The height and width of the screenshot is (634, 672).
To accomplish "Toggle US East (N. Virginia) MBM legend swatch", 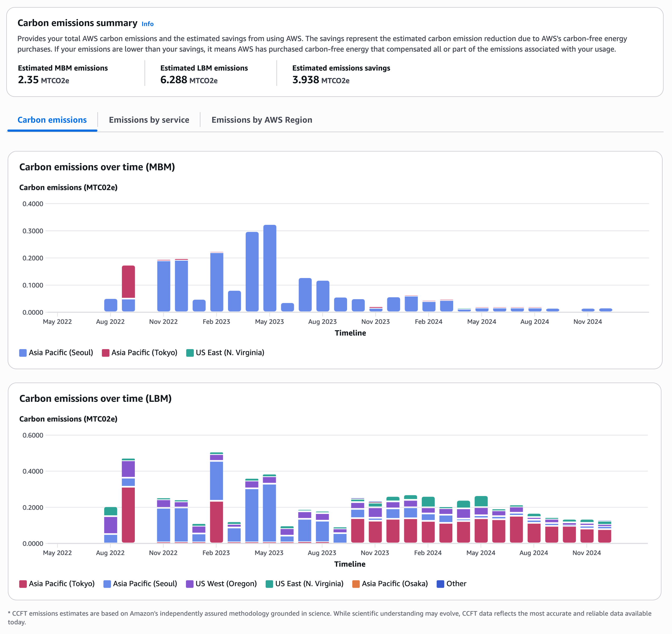I will pos(190,353).
